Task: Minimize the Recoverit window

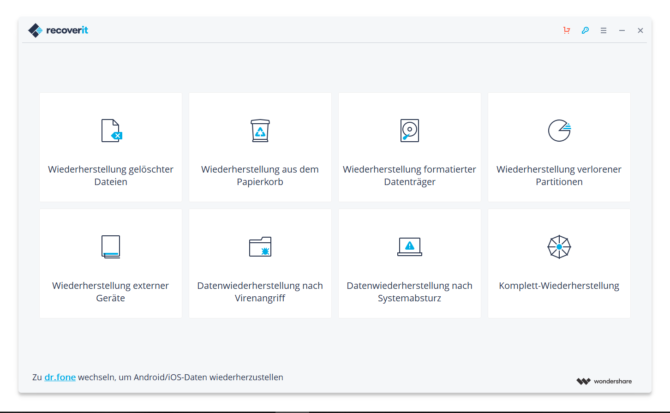Action: click(x=622, y=30)
